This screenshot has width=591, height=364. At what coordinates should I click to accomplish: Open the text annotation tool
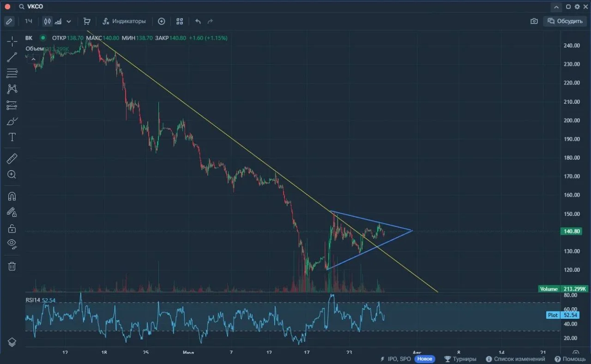[12, 137]
